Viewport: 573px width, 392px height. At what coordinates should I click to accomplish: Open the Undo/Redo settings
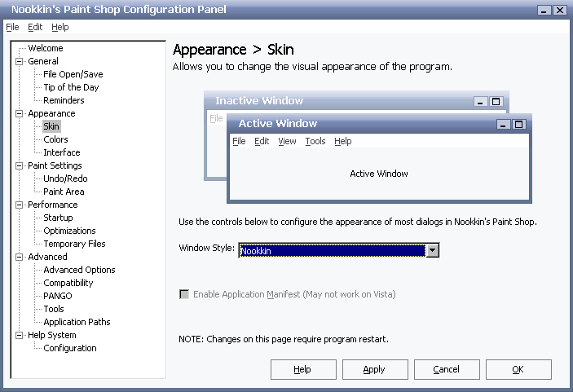pyautogui.click(x=65, y=178)
